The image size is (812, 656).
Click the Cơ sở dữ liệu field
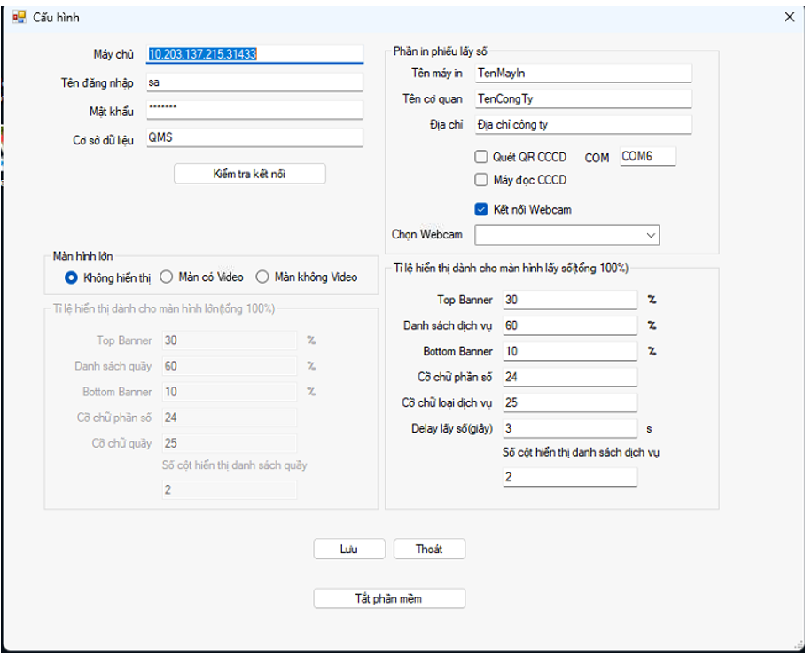click(254, 137)
